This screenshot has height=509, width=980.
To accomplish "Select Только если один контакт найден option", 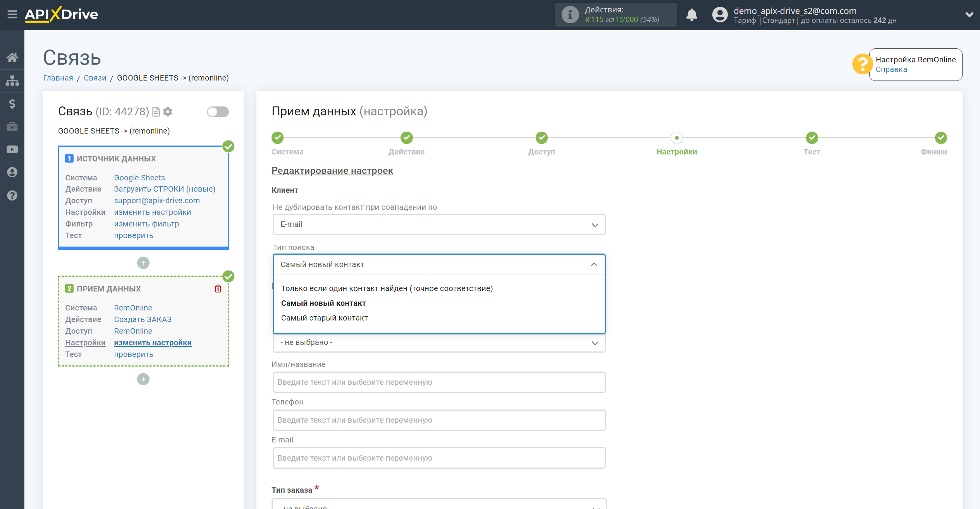I will coord(387,288).
